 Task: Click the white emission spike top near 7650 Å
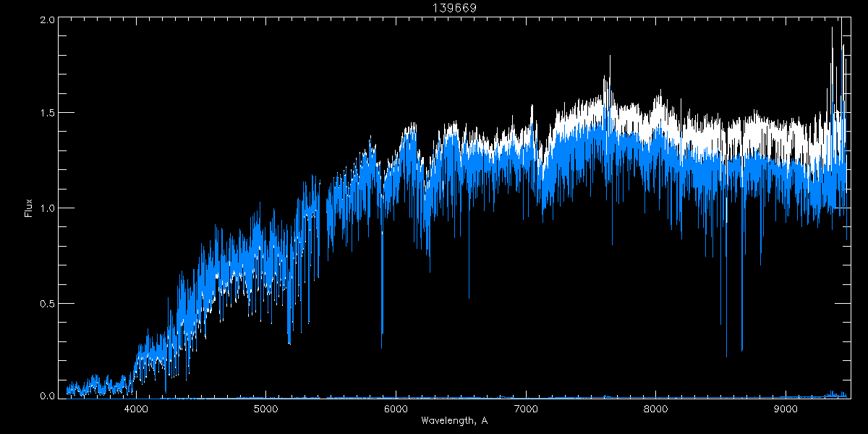(610, 56)
